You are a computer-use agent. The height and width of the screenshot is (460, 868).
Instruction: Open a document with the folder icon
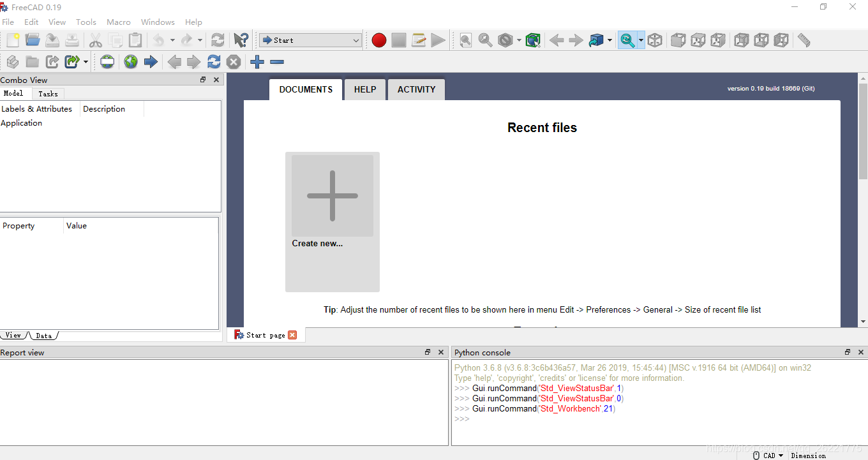[33, 40]
